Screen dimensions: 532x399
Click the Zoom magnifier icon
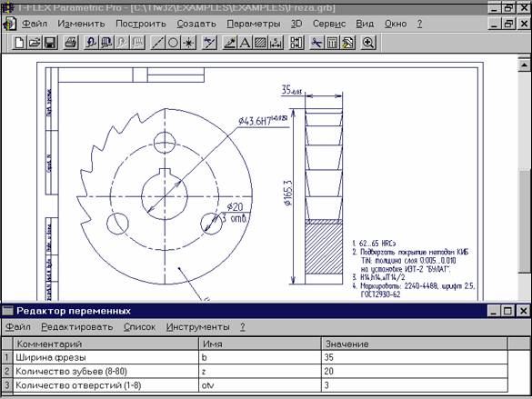tap(368, 43)
